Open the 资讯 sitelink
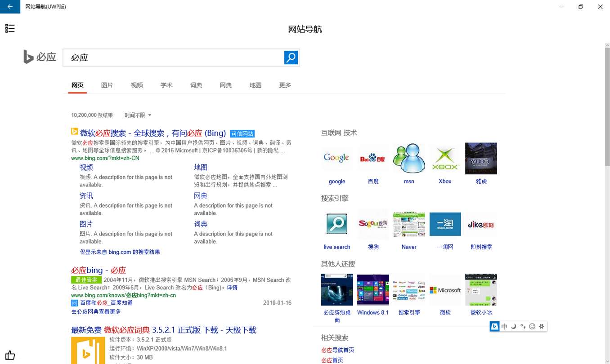This screenshot has height=364, width=610. (x=86, y=195)
